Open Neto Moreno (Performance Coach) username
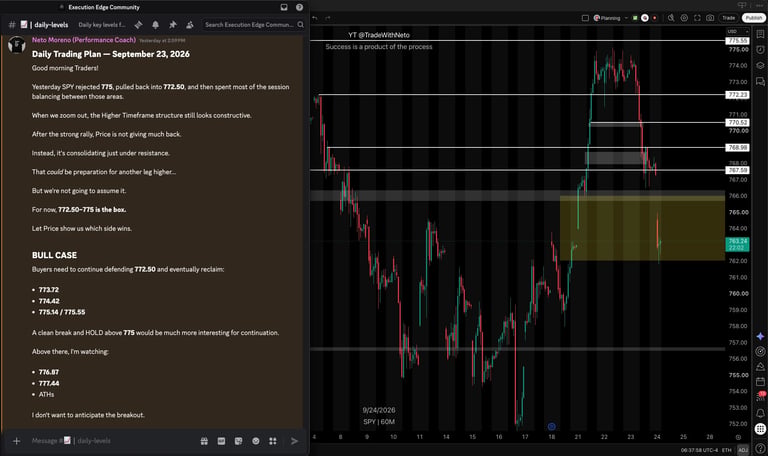This screenshot has width=768, height=456. pos(84,40)
